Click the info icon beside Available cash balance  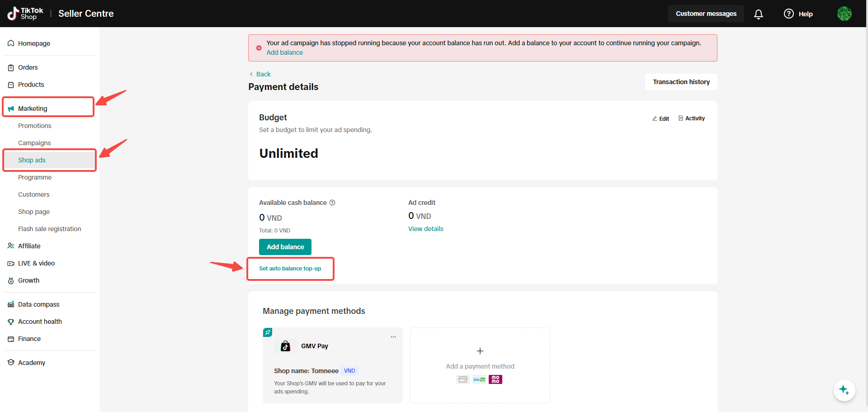click(x=332, y=203)
